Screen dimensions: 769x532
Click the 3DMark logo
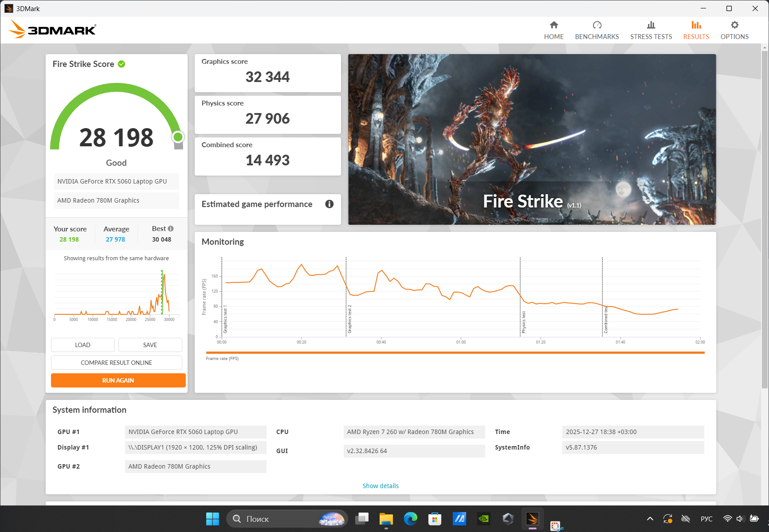tap(52, 30)
